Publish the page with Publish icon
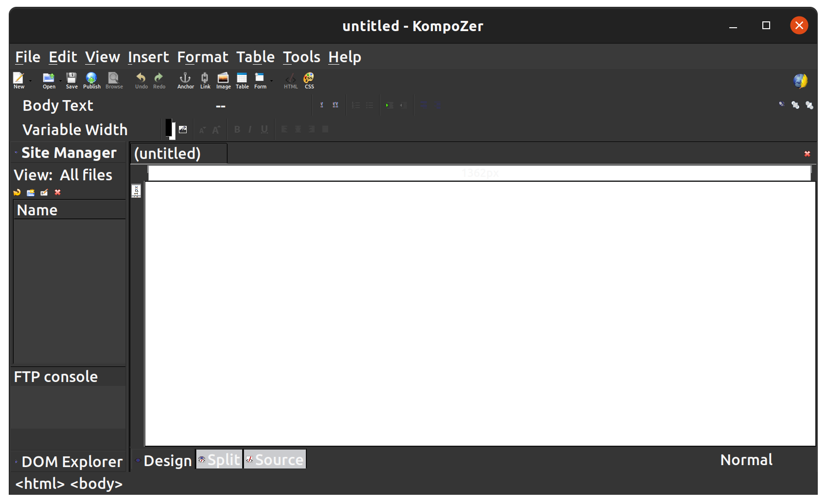 tap(91, 80)
